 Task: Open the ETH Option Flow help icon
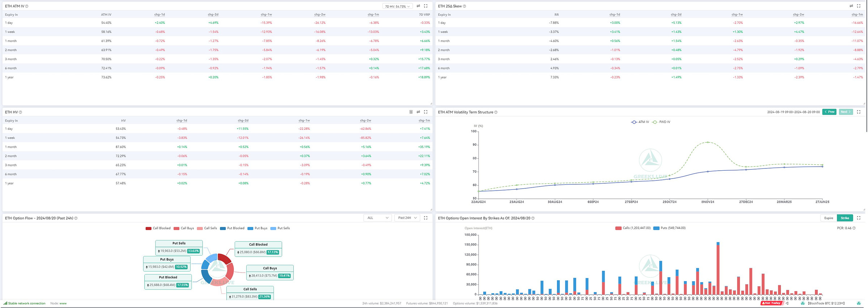coord(76,218)
